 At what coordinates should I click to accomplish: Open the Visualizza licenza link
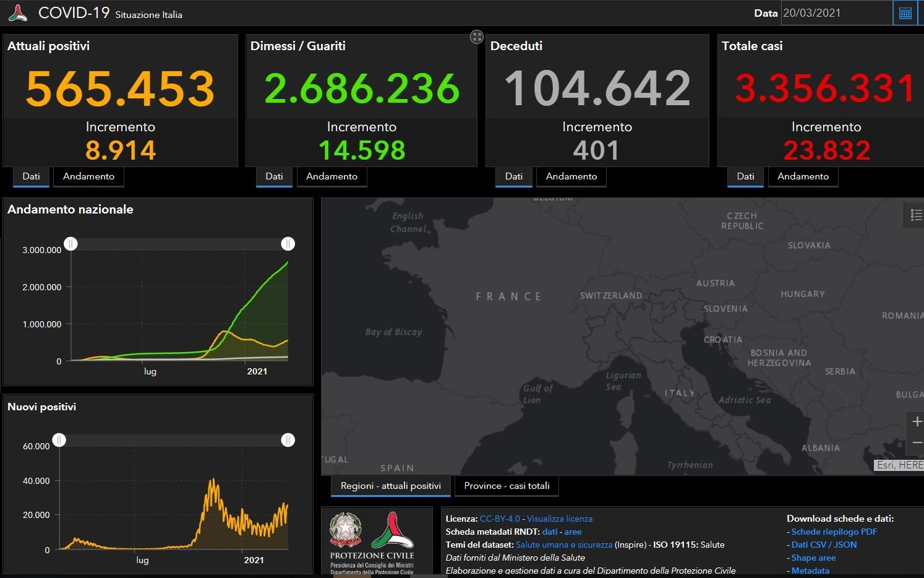[560, 519]
